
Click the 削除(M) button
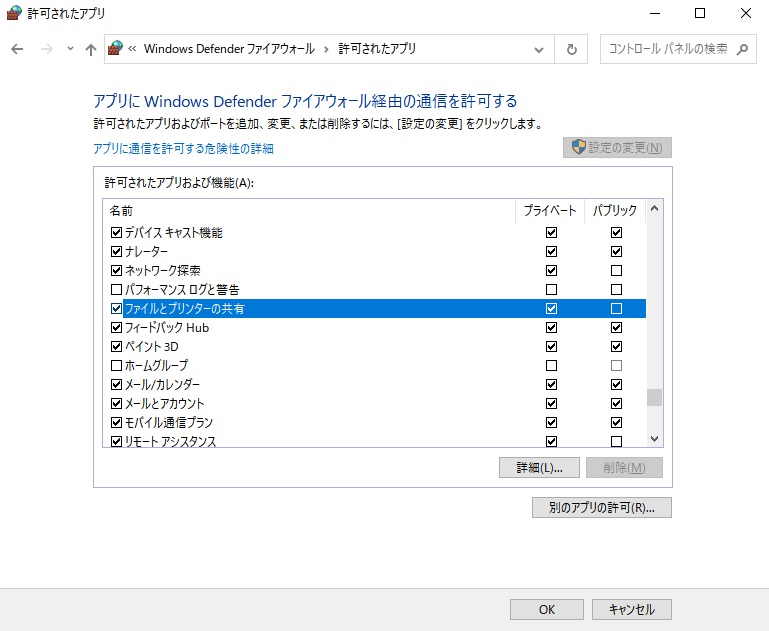624,468
